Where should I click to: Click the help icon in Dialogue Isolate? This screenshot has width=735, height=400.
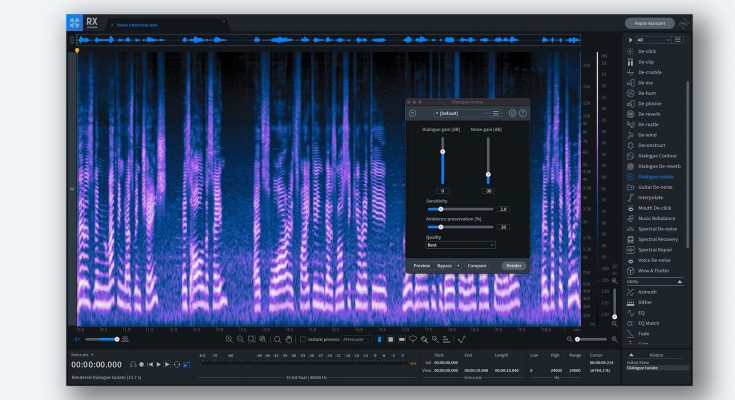tap(523, 113)
